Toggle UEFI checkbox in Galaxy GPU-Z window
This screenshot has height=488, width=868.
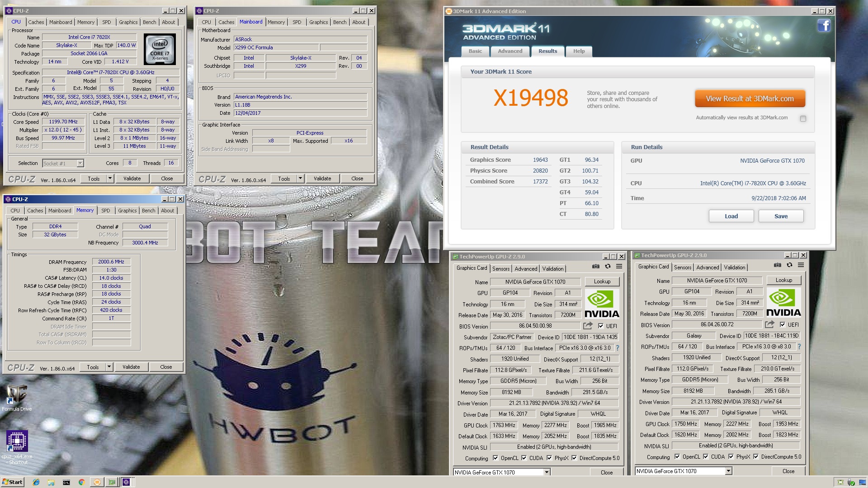click(782, 324)
